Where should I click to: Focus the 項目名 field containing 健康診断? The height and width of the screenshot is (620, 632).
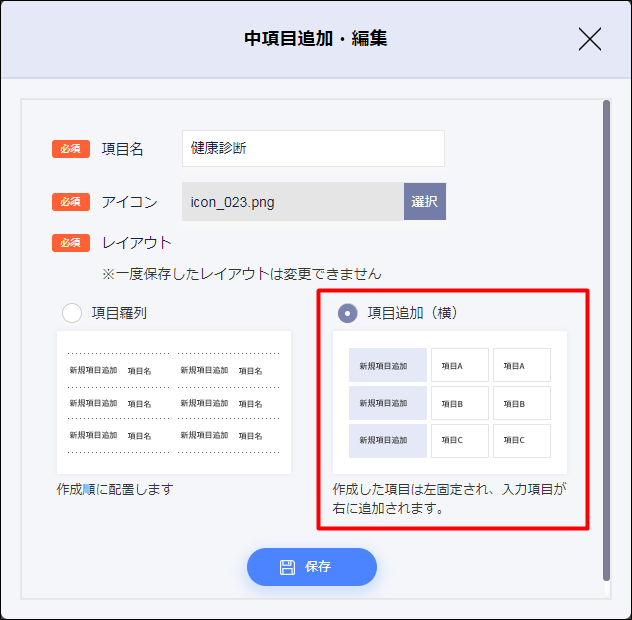point(313,148)
